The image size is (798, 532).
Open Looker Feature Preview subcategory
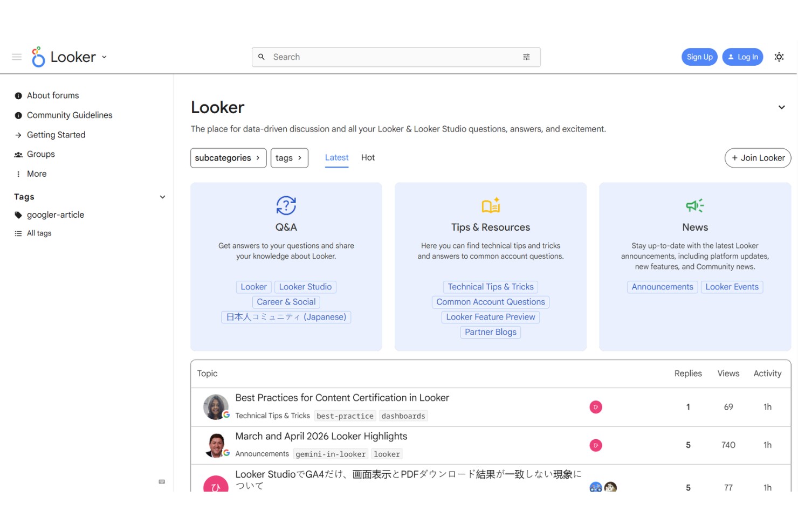tap(491, 317)
